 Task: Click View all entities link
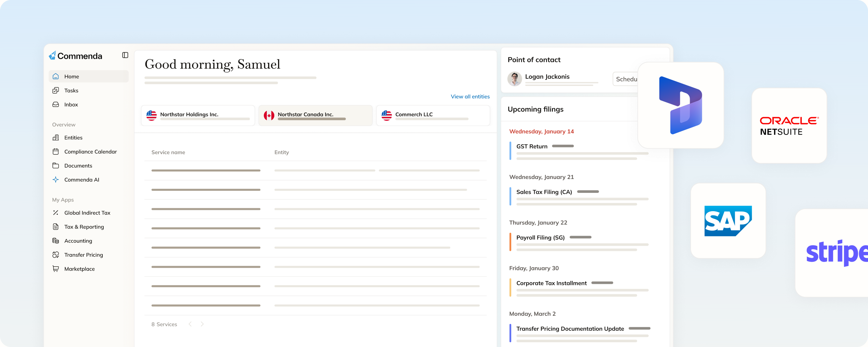[x=470, y=96]
